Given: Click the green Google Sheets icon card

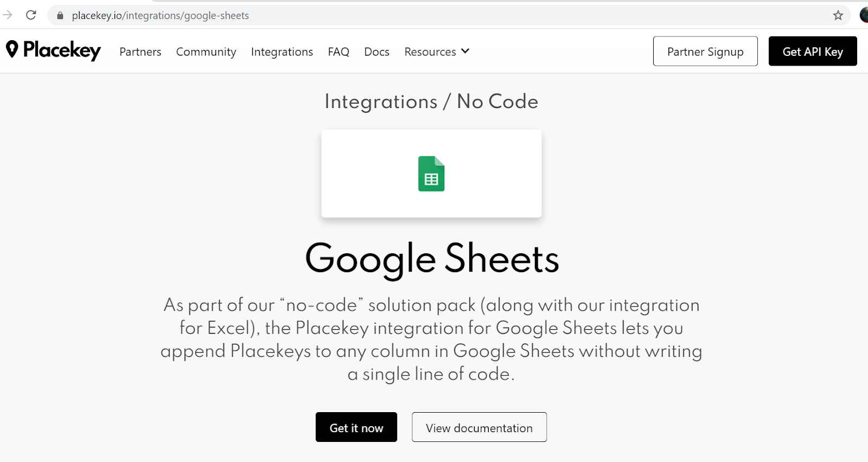Looking at the screenshot, I should coord(431,174).
